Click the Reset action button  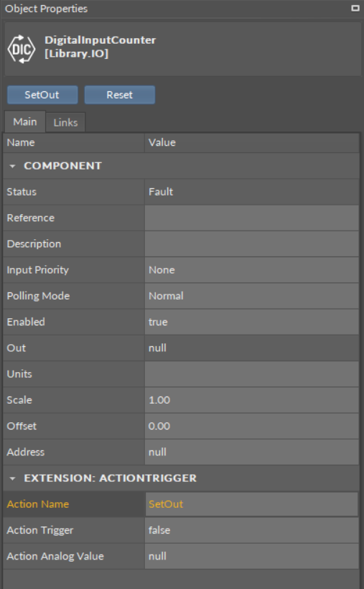tap(119, 95)
